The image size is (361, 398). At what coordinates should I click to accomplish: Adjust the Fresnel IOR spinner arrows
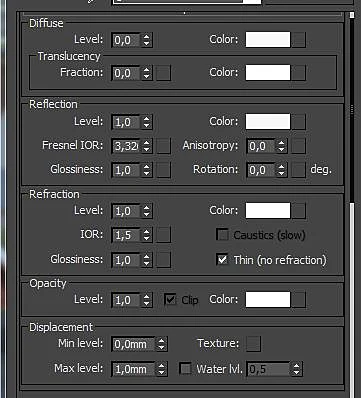tap(146, 146)
